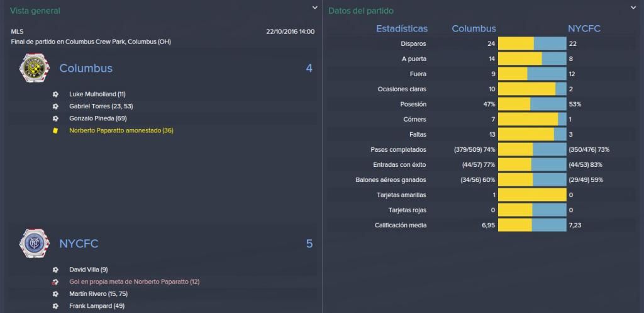
Task: Click goal icon beside Frank Lampard
Action: (x=55, y=306)
